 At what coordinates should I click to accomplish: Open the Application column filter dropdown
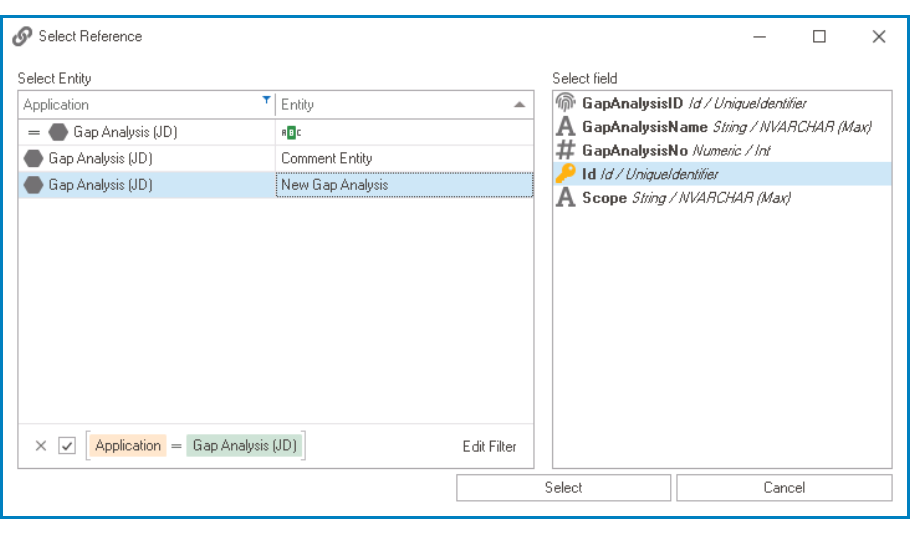click(x=266, y=100)
